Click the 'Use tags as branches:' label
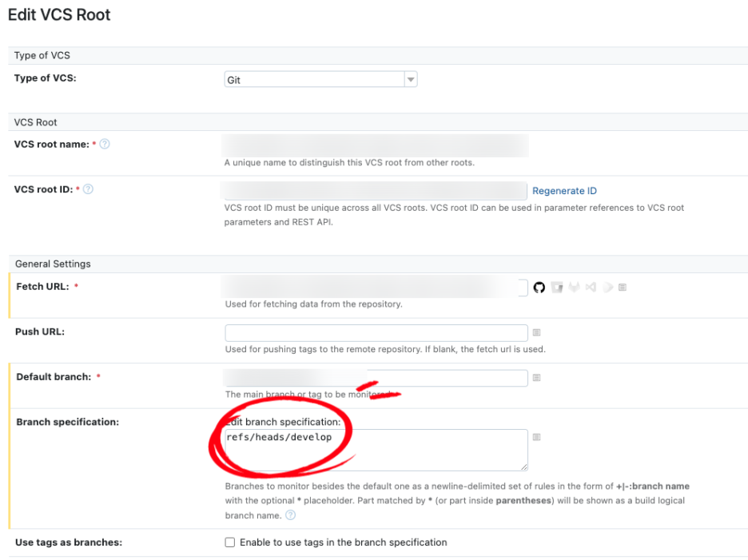Screen dimensions: 748x560 point(69,542)
